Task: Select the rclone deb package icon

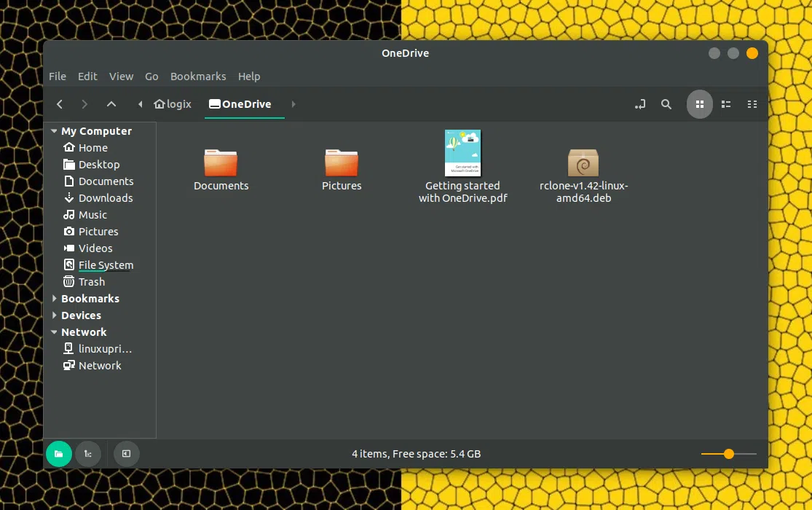Action: click(x=583, y=162)
